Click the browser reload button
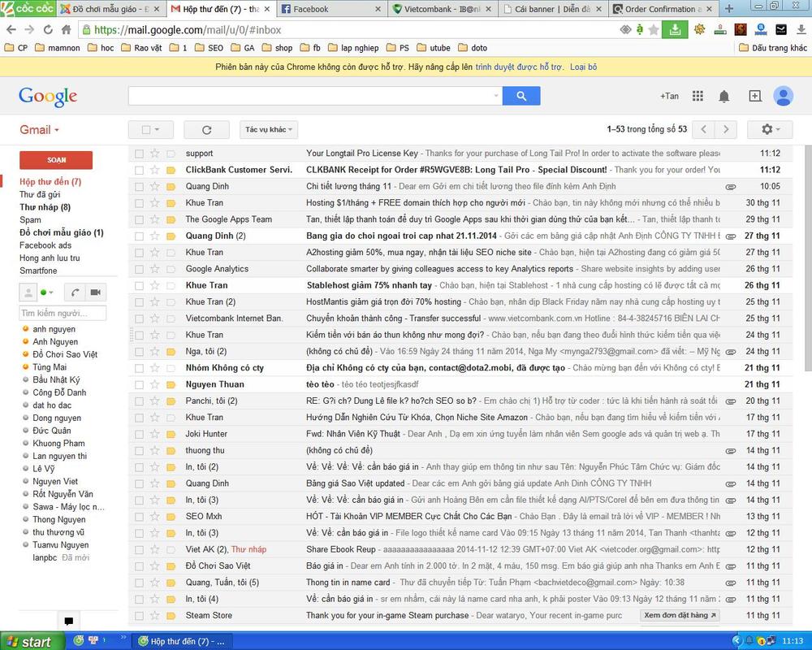This screenshot has height=650, width=812. click(x=48, y=29)
